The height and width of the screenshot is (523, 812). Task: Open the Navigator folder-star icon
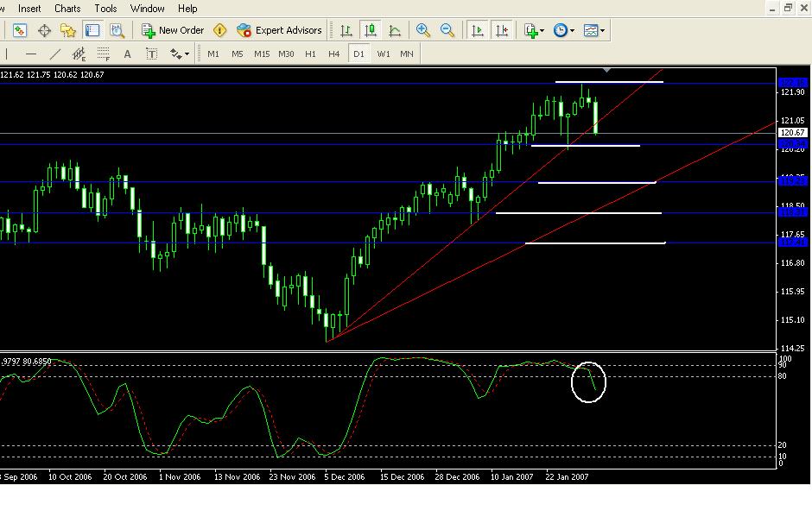tap(68, 30)
